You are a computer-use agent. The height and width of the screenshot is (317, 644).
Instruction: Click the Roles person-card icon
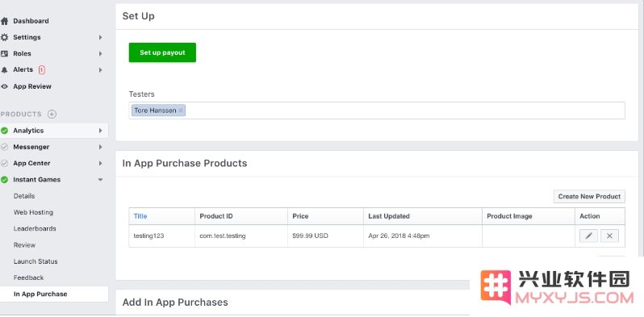pyautogui.click(x=4, y=54)
